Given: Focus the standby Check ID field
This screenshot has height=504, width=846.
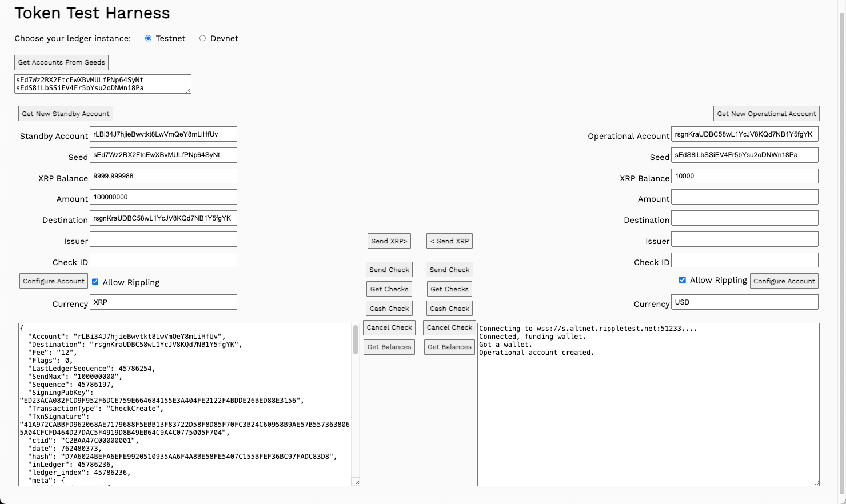Looking at the screenshot, I should click(x=163, y=261).
